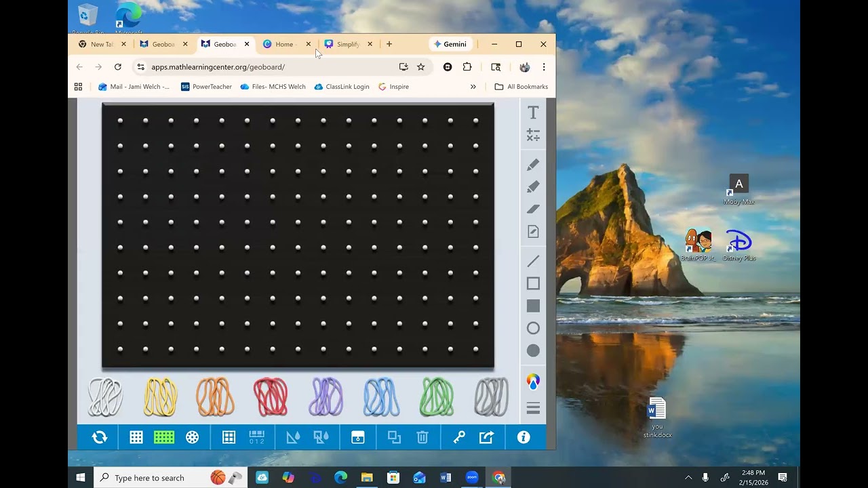Open the Files- MCHS Welch bookmark
The width and height of the screenshot is (868, 488).
coord(273,87)
